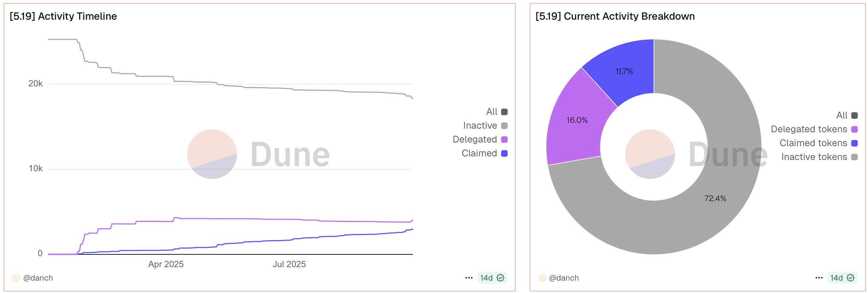Image resolution: width=868 pixels, height=293 pixels.
Task: Toggle Inactive series in timeline legend
Action: click(x=485, y=126)
